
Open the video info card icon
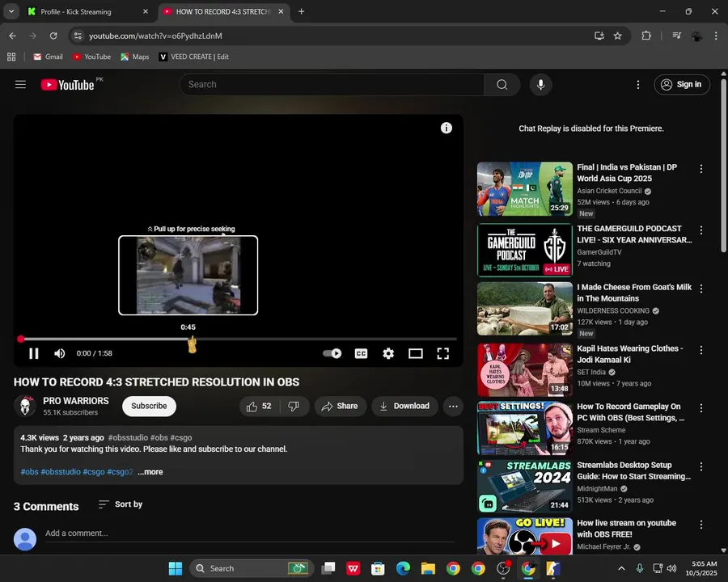click(447, 128)
